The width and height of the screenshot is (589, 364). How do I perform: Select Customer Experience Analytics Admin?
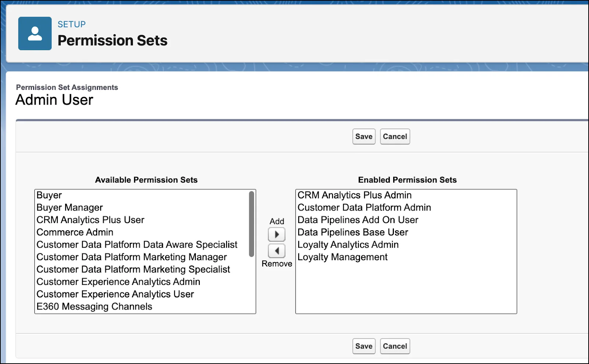[118, 282]
